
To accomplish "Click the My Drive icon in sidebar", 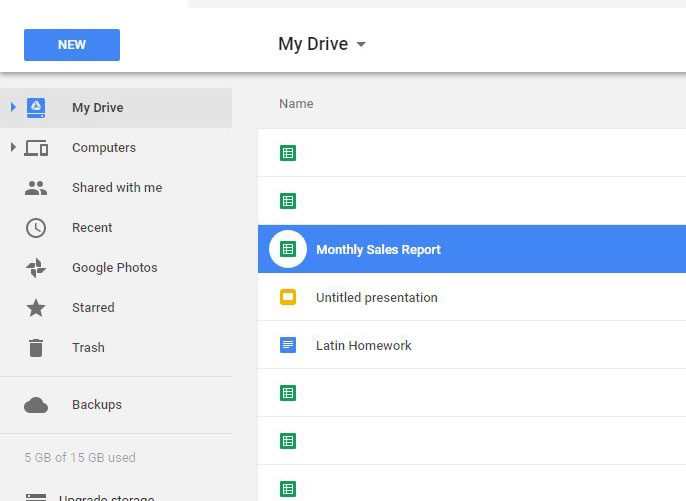I will coord(36,107).
